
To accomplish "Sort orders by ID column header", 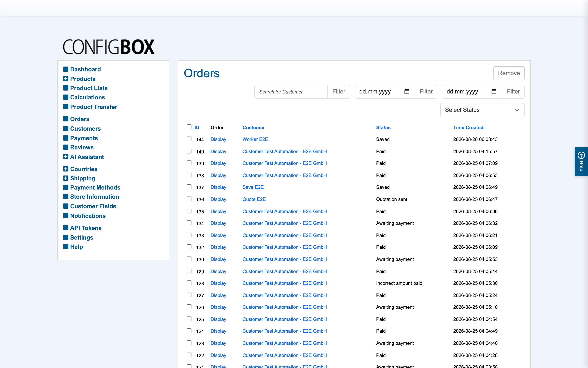I will 197,128.
